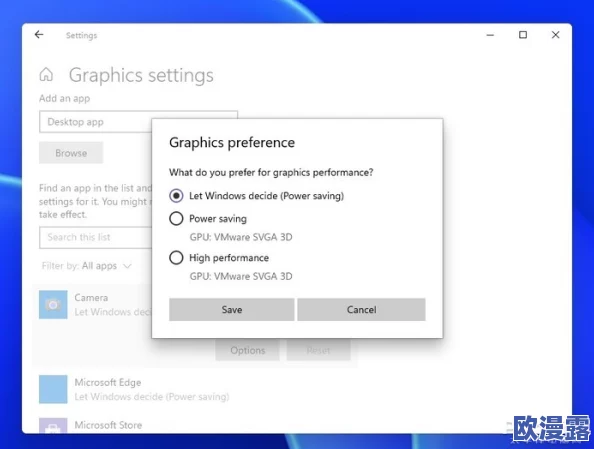
Task: Open Settings home via the house icon
Action: tap(46, 75)
